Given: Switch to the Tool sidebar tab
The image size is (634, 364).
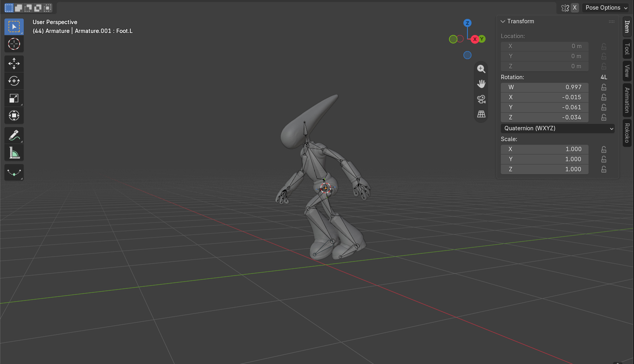Looking at the screenshot, I should 627,49.
